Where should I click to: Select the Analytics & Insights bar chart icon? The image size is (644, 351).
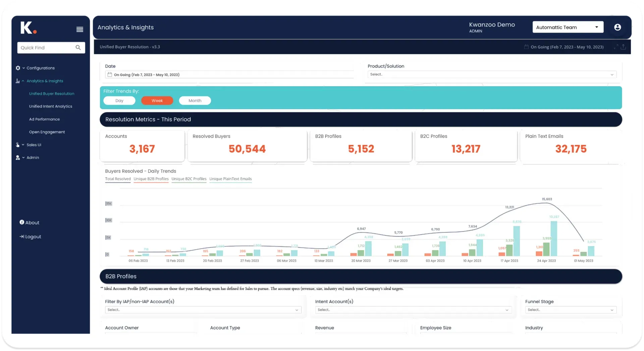point(18,81)
